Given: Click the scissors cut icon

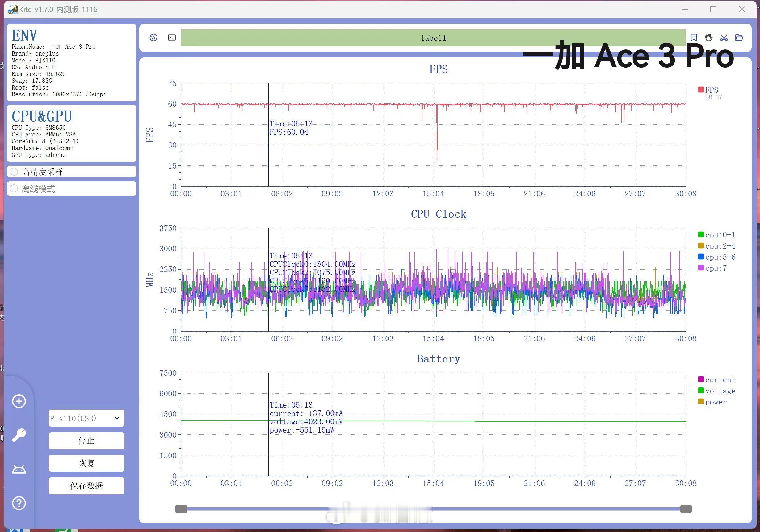Looking at the screenshot, I should click(x=724, y=37).
